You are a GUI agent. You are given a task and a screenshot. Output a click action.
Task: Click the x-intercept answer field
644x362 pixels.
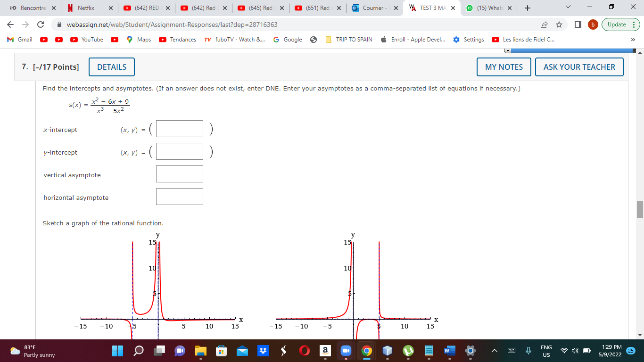coord(179,128)
